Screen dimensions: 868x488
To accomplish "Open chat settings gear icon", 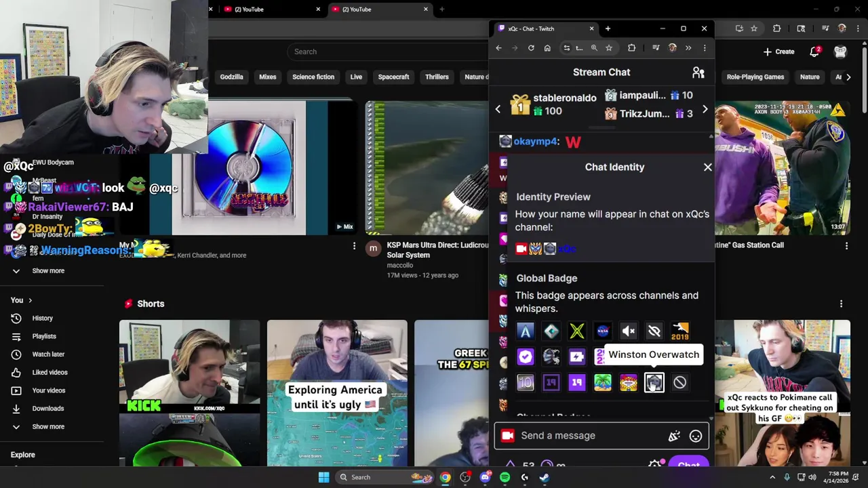I will [x=654, y=464].
